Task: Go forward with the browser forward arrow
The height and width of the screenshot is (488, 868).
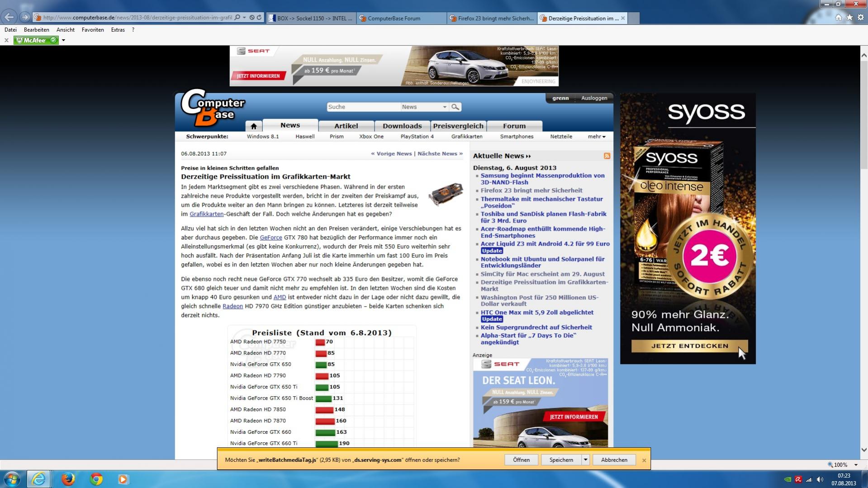Action: point(25,18)
